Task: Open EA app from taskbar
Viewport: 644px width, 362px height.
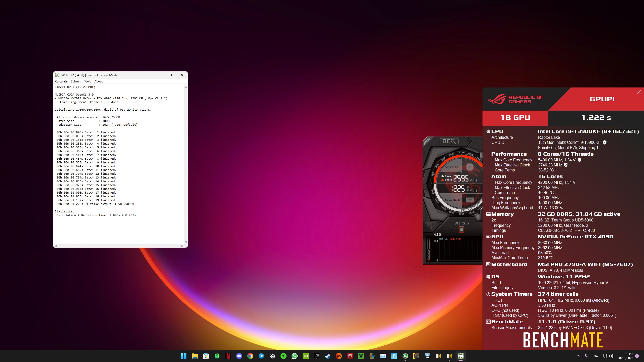Action: [x=339, y=356]
